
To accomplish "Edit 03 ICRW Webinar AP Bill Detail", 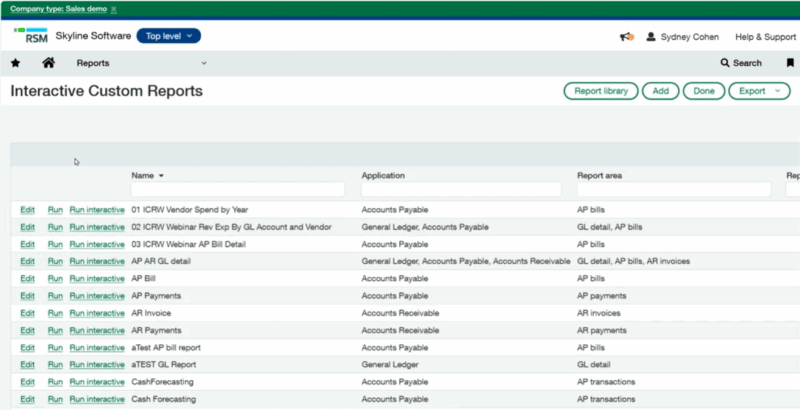I will (28, 244).
